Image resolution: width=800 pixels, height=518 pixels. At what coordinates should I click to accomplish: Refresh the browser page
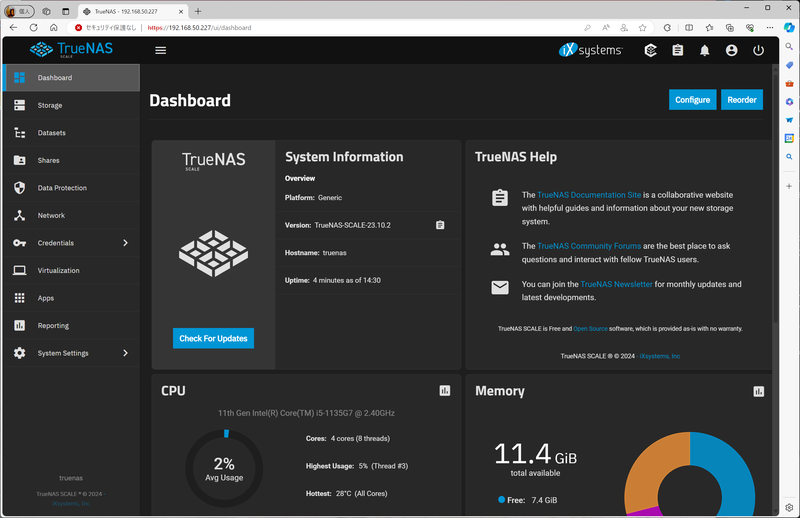[x=34, y=28]
